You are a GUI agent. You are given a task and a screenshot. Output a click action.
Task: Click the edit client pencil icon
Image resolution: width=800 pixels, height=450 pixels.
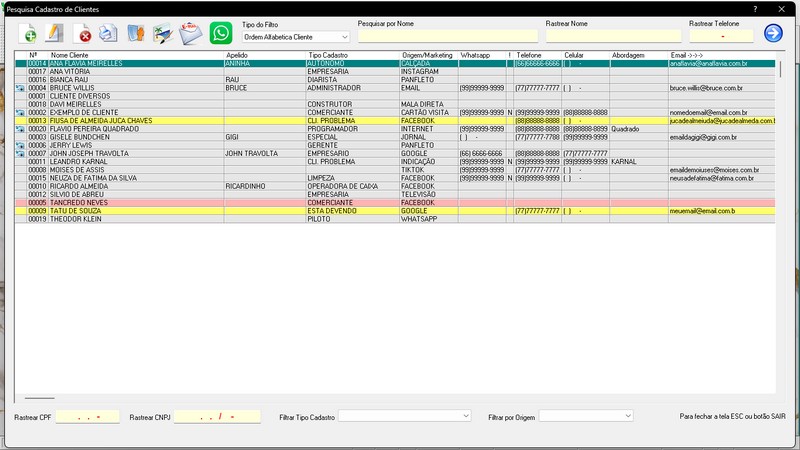coord(54,33)
